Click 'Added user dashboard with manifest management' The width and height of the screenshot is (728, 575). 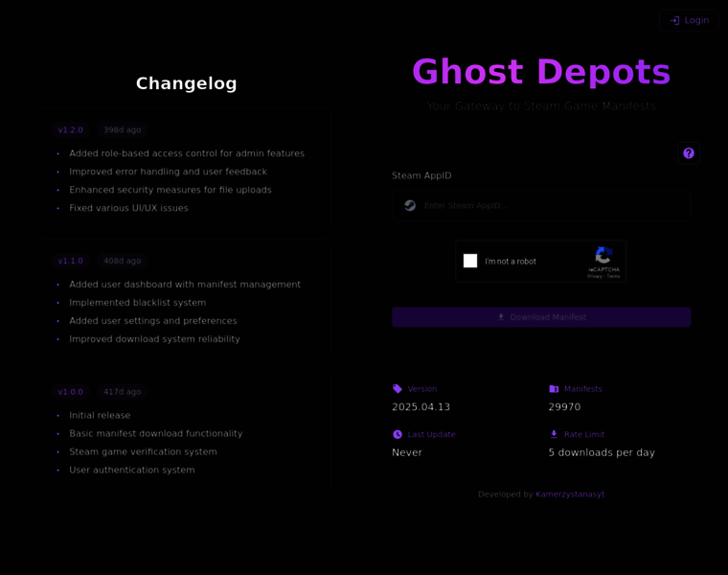click(185, 285)
